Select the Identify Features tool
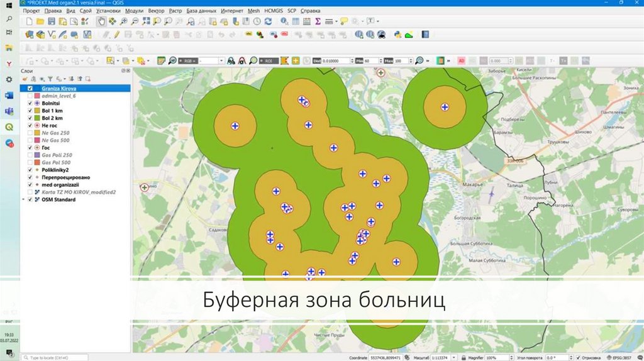This screenshot has height=361, width=644. [284, 21]
